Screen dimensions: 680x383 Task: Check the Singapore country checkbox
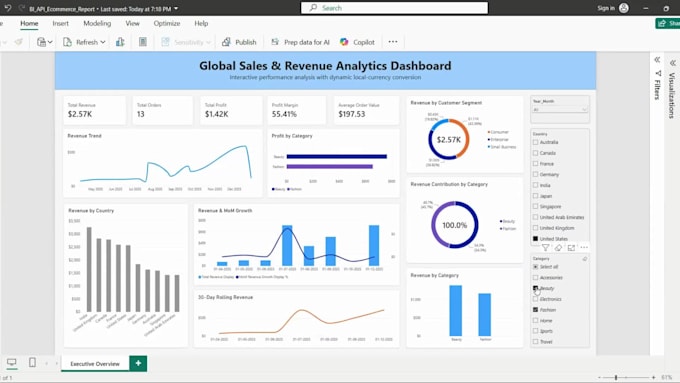click(x=536, y=206)
